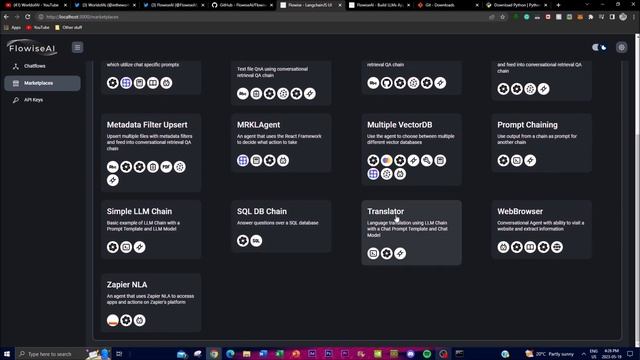Switch to the Git Downloads browser tab
The image size is (640, 360).
(448, 5)
